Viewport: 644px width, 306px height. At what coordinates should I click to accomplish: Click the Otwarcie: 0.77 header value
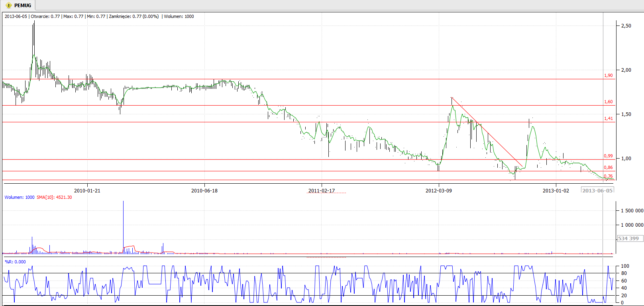[45, 16]
